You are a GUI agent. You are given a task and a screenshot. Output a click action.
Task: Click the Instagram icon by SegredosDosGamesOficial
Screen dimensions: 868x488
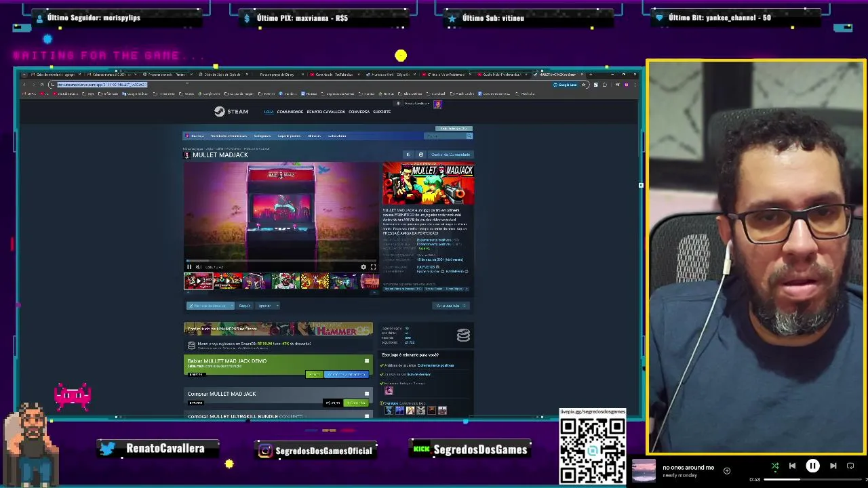coord(265,451)
